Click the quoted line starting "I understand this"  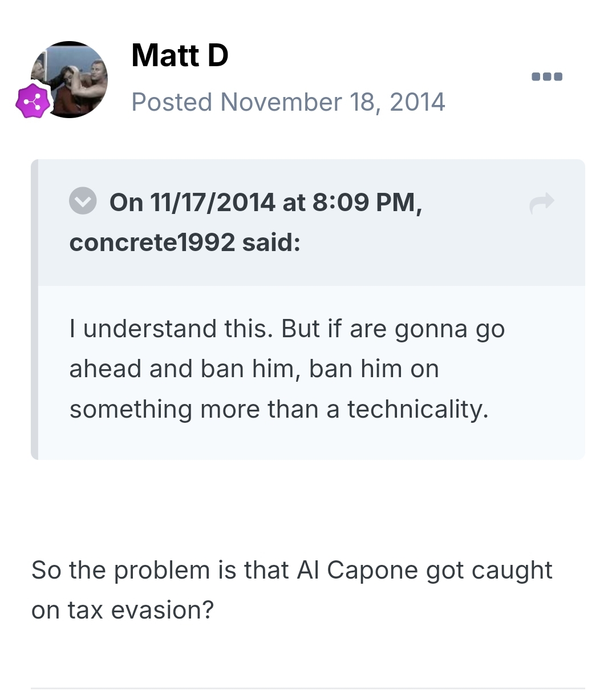287,329
